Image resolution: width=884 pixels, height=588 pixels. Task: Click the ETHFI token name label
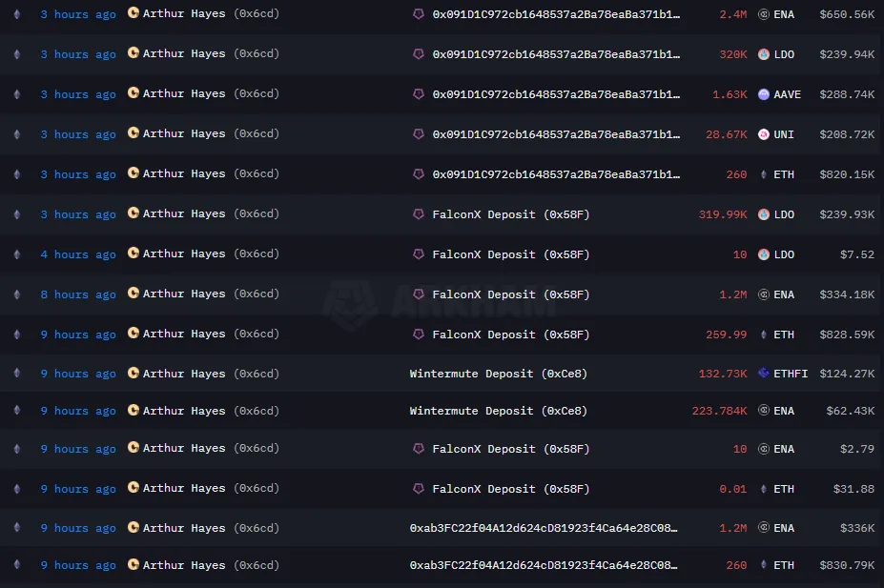791,374
